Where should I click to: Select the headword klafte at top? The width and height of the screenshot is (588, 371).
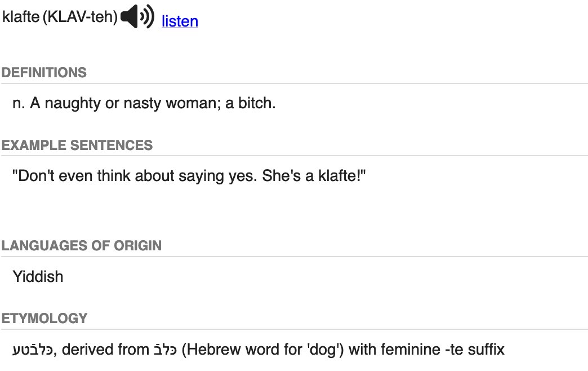[x=21, y=16]
